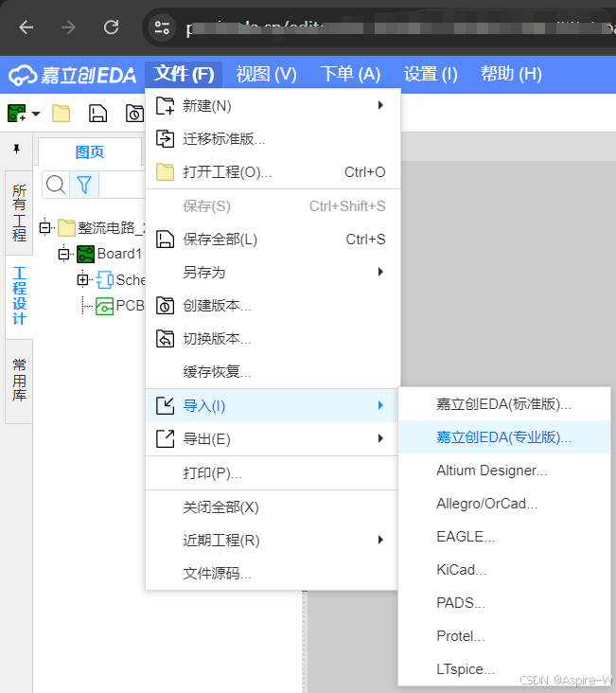
Task: Collapse the 整流电路 project tree node
Action: pyautogui.click(x=44, y=227)
